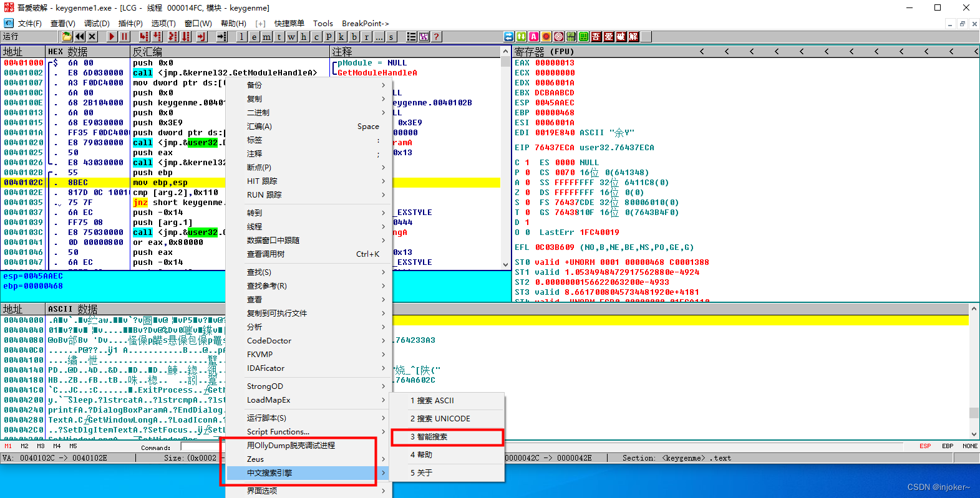
Task: Click the step into toolbar icon
Action: coord(144,37)
